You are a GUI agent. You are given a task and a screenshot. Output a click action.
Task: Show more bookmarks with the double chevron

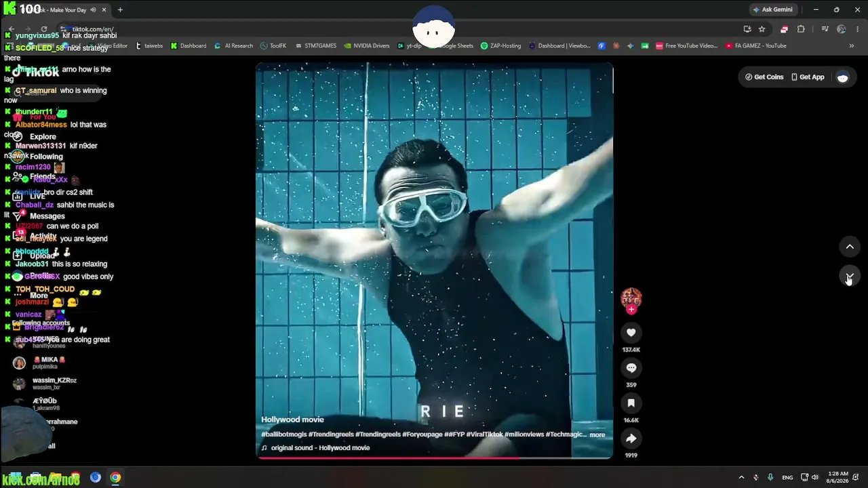point(851,46)
